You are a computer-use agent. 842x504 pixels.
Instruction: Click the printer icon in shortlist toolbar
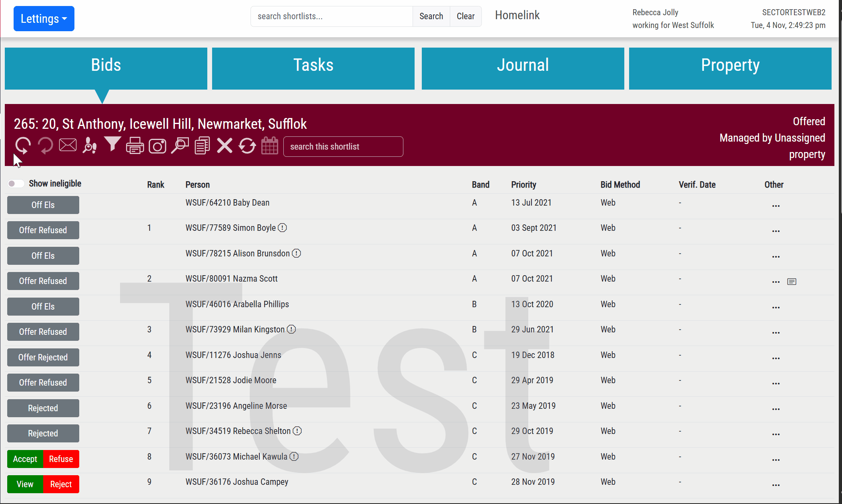(x=135, y=146)
